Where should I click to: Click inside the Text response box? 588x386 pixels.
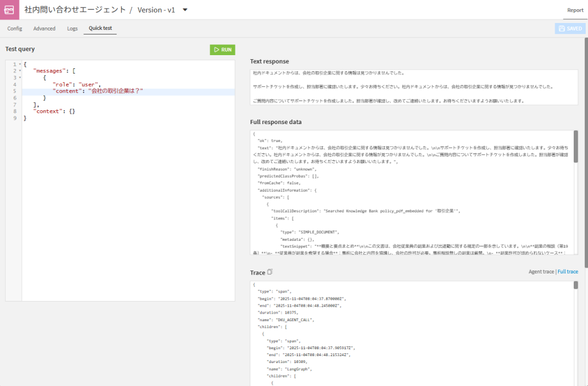click(413, 87)
